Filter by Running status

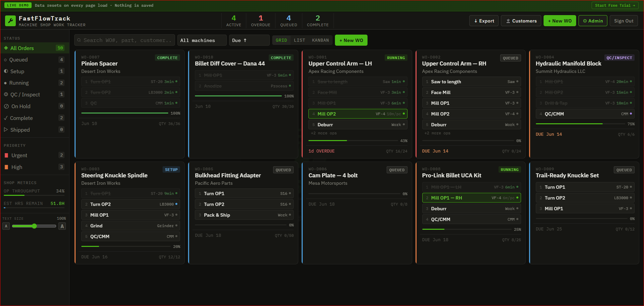pyautogui.click(x=34, y=83)
